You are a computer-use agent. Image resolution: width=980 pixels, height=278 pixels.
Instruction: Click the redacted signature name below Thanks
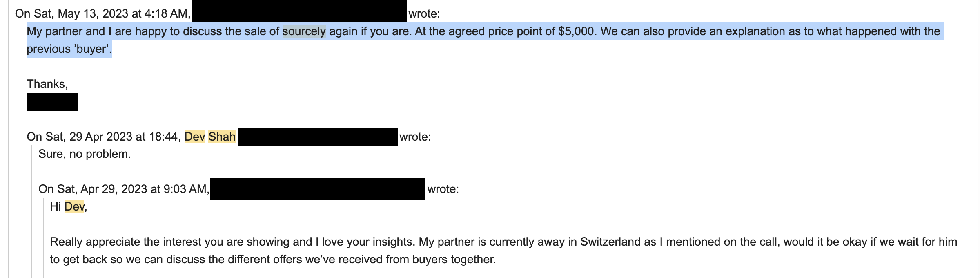(52, 102)
